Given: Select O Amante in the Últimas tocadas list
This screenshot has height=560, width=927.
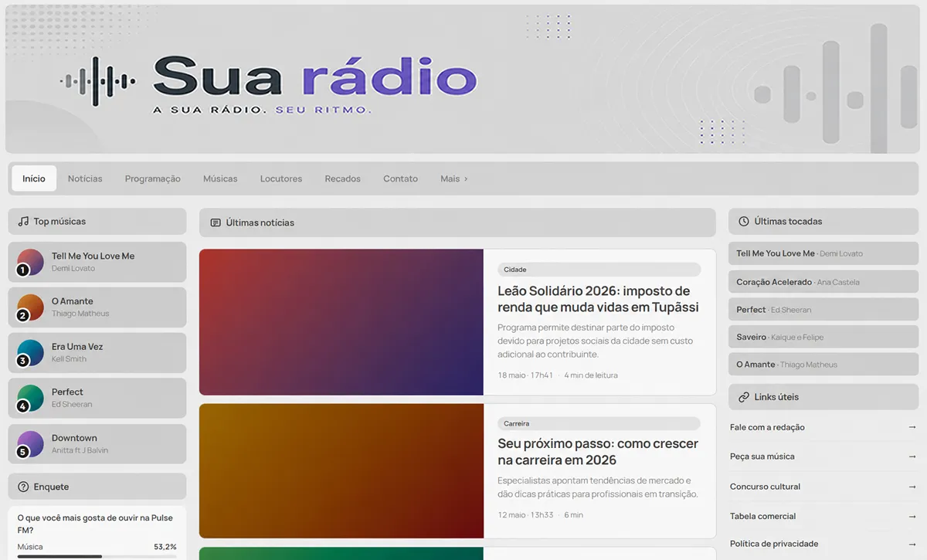Looking at the screenshot, I should coord(823,365).
